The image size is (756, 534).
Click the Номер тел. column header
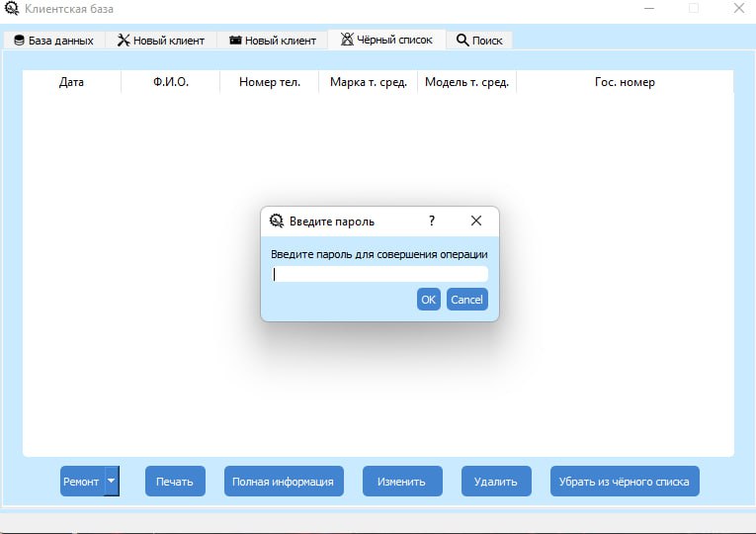[x=270, y=82]
